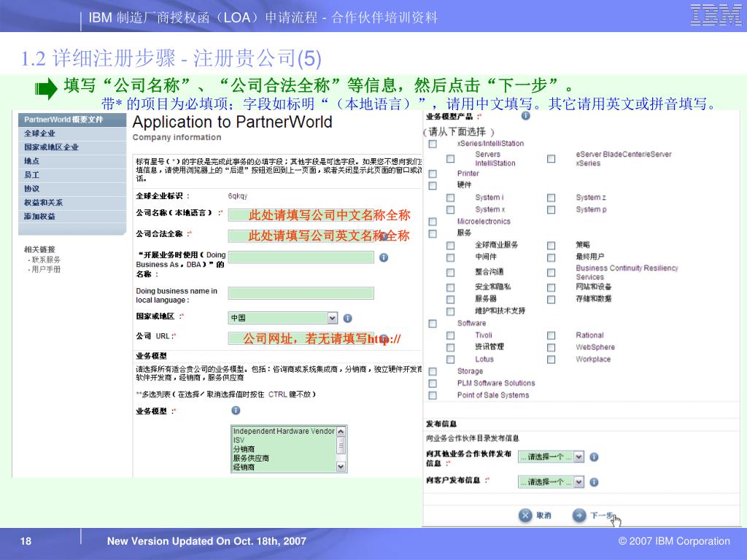Check the xSeries/IntelliStation checkbox
Image resolution: width=747 pixels, height=560 pixels.
pyautogui.click(x=433, y=144)
